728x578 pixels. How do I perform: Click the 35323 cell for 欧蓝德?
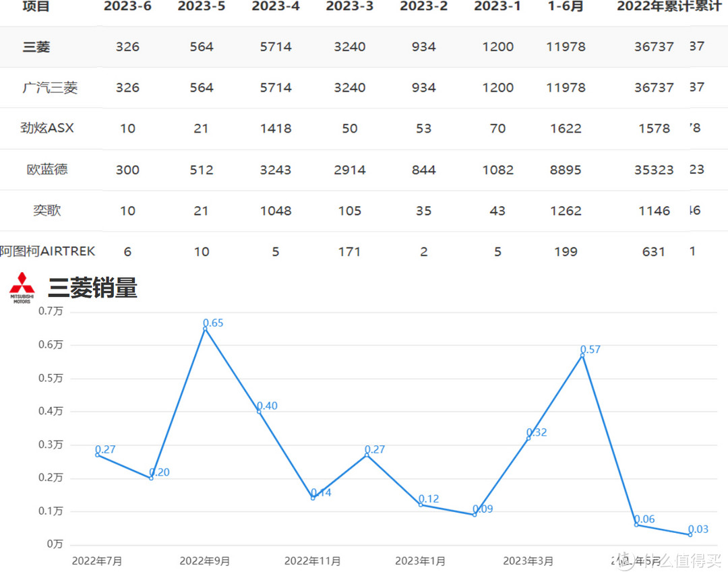(654, 170)
